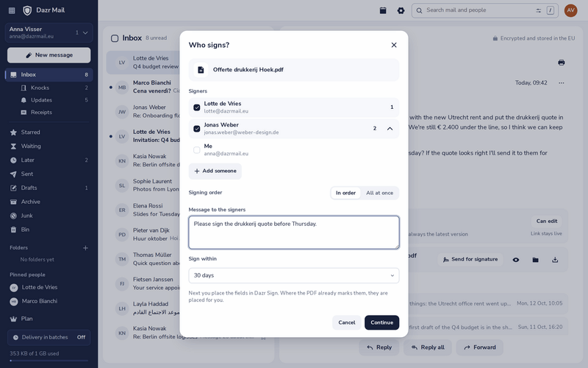Cancel the Who signs dialog
Image resolution: width=588 pixels, height=368 pixels.
click(x=346, y=322)
